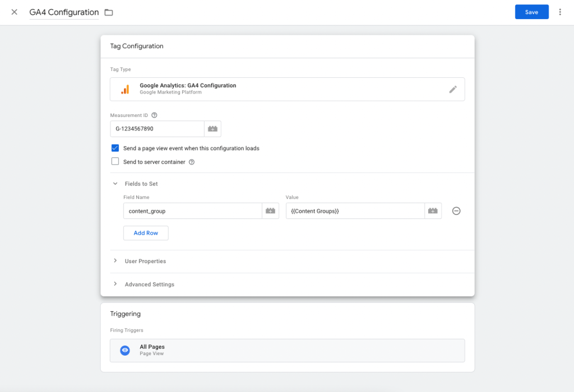The width and height of the screenshot is (574, 392).
Task: Open the overflow menu in the top bar
Action: click(x=561, y=12)
